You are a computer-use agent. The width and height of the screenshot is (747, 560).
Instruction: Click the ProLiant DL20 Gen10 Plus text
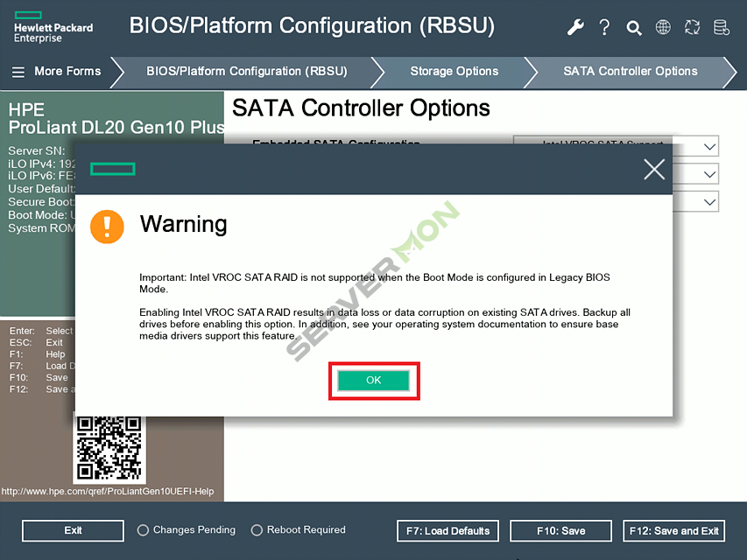(116, 128)
